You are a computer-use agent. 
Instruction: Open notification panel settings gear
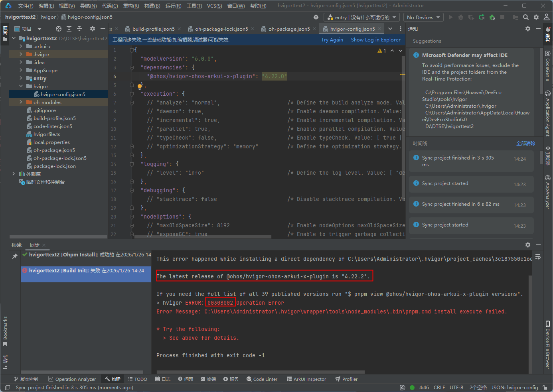click(528, 29)
